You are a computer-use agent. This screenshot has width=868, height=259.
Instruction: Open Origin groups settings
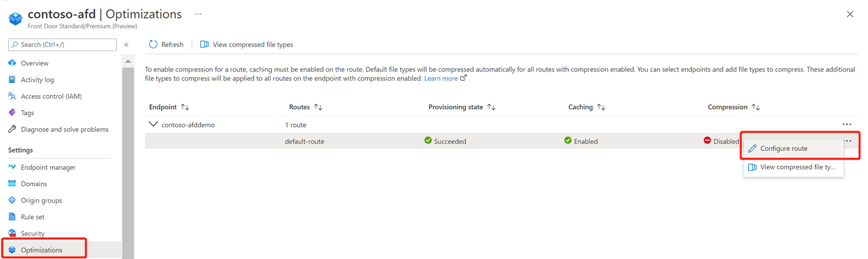click(41, 200)
